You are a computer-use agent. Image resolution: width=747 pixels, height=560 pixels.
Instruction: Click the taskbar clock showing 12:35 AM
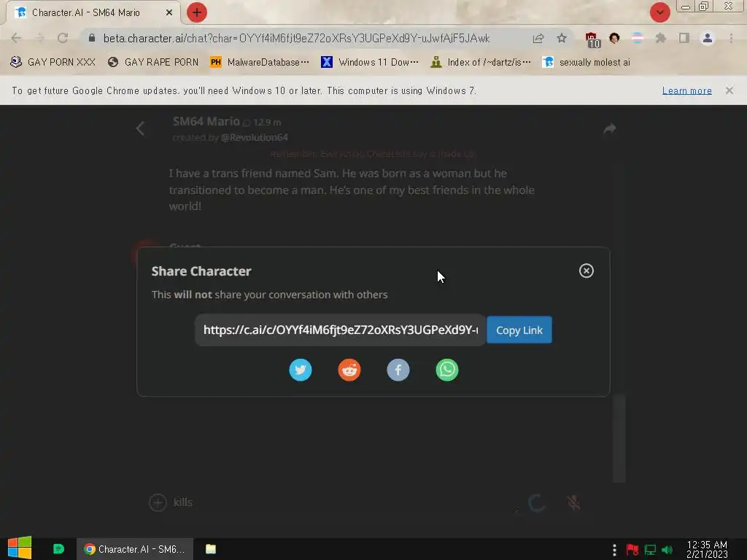(x=707, y=550)
